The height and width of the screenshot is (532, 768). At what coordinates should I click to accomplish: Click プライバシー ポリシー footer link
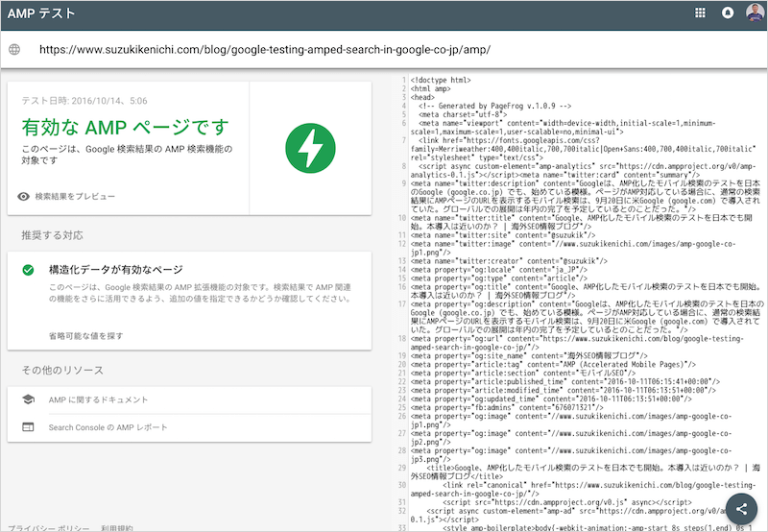click(49, 528)
